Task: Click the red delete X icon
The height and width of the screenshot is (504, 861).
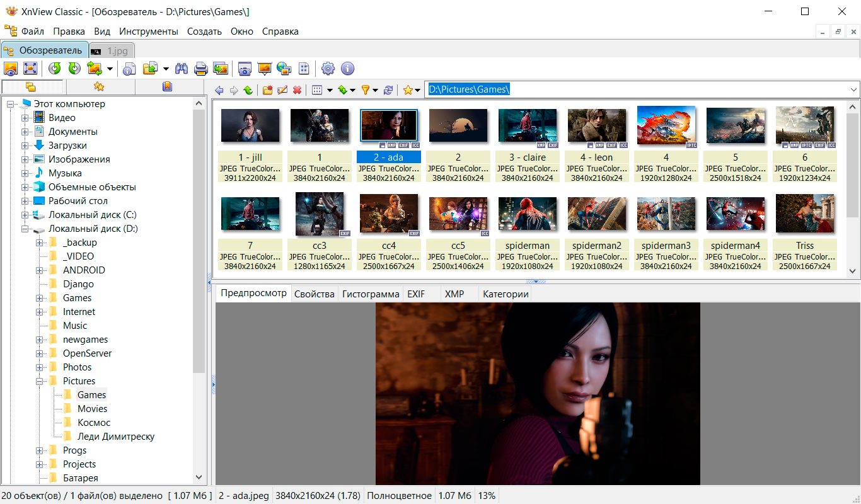Action: [x=297, y=90]
